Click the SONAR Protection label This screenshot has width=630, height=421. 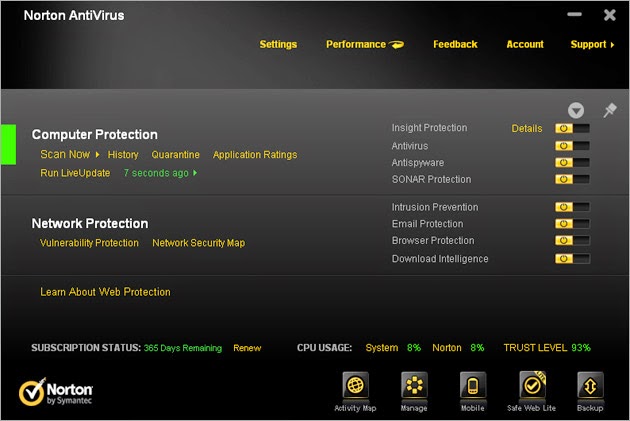[x=432, y=179]
